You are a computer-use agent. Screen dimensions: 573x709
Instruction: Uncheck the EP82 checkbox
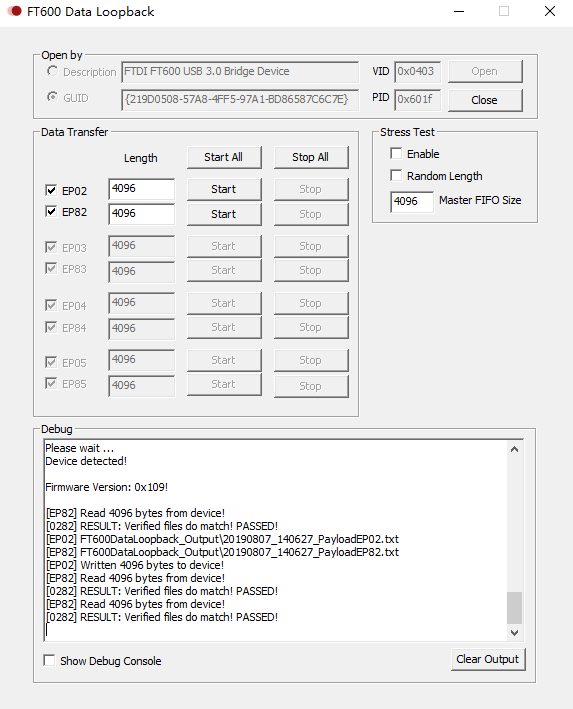click(51, 212)
